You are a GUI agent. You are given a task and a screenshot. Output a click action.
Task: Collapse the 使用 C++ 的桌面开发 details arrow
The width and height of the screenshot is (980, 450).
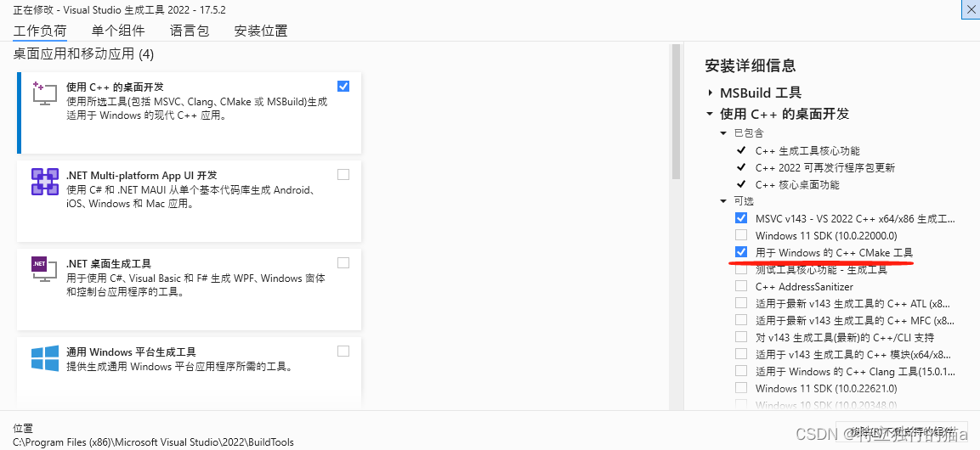(x=710, y=115)
